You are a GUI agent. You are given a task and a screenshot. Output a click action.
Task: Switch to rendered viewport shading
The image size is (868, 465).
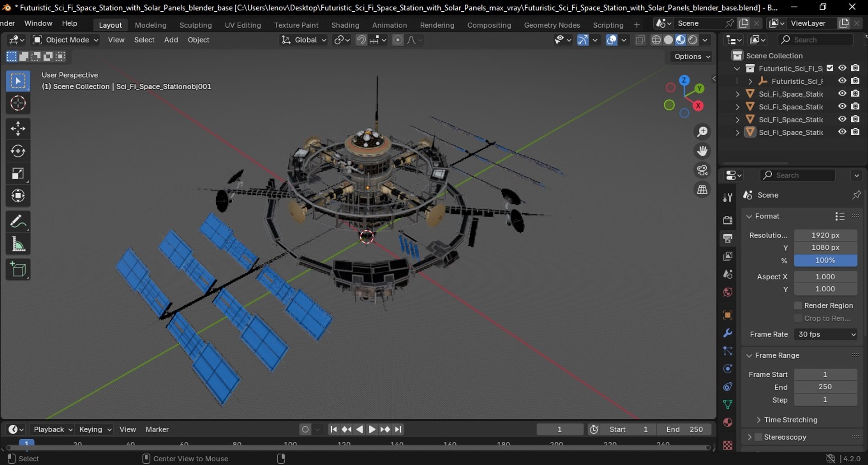point(693,40)
